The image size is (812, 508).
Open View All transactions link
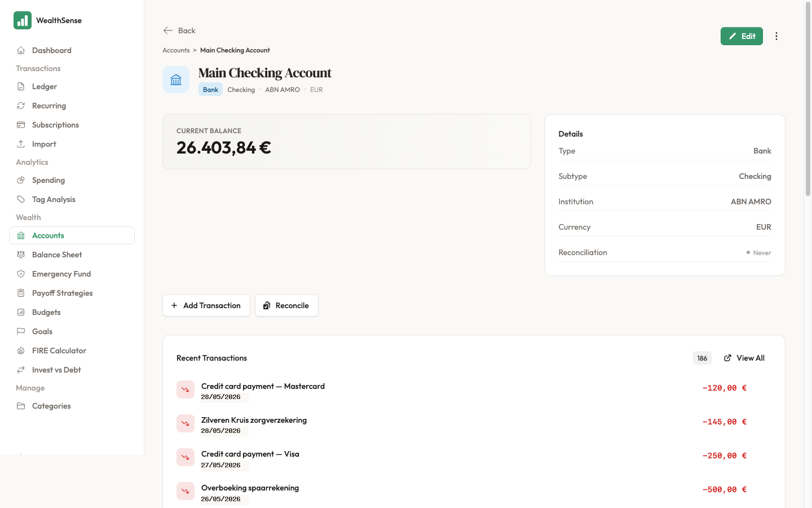pyautogui.click(x=744, y=358)
